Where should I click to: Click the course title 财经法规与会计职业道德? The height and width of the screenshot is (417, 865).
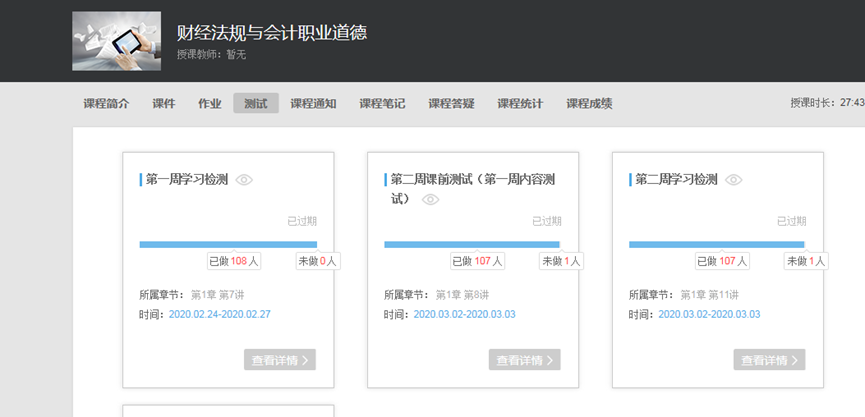(x=271, y=32)
